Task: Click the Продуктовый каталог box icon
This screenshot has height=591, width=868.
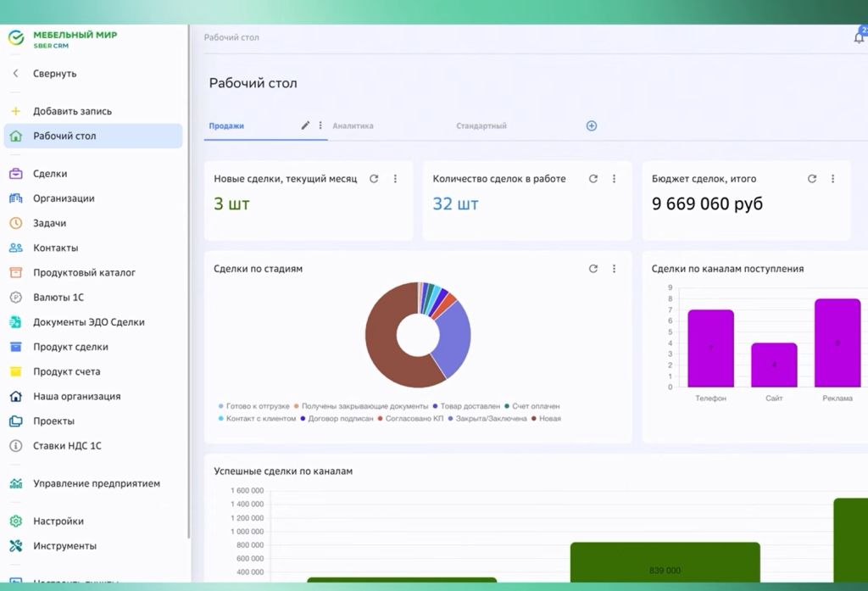Action: 15,272
